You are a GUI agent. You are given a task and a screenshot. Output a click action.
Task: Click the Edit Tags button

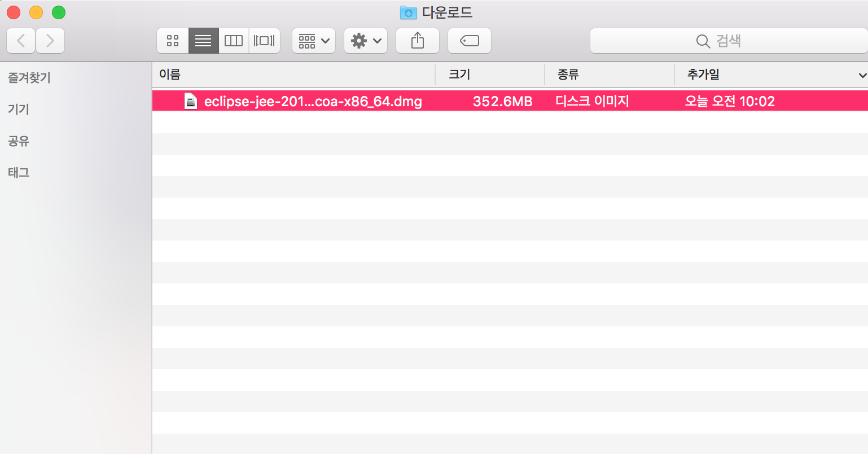click(x=470, y=41)
